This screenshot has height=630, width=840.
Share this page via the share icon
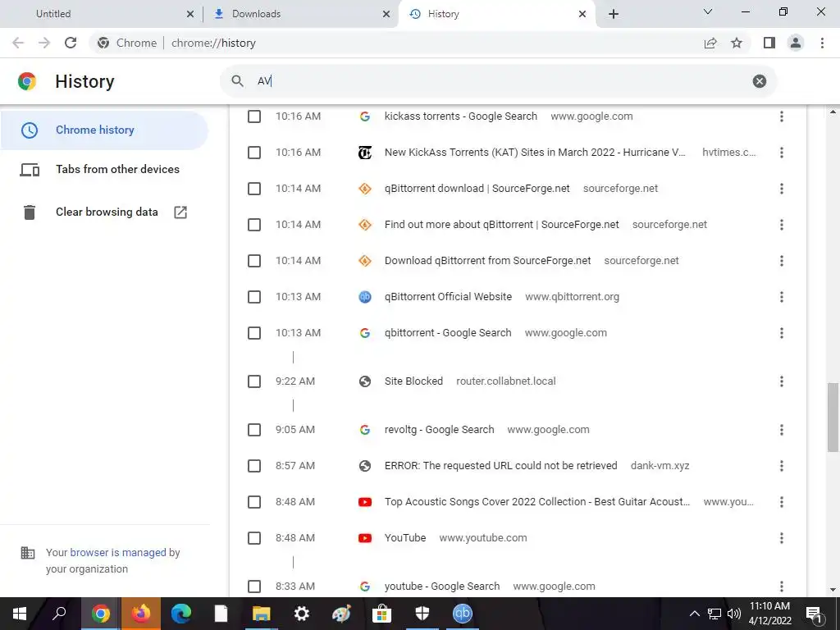pyautogui.click(x=710, y=43)
